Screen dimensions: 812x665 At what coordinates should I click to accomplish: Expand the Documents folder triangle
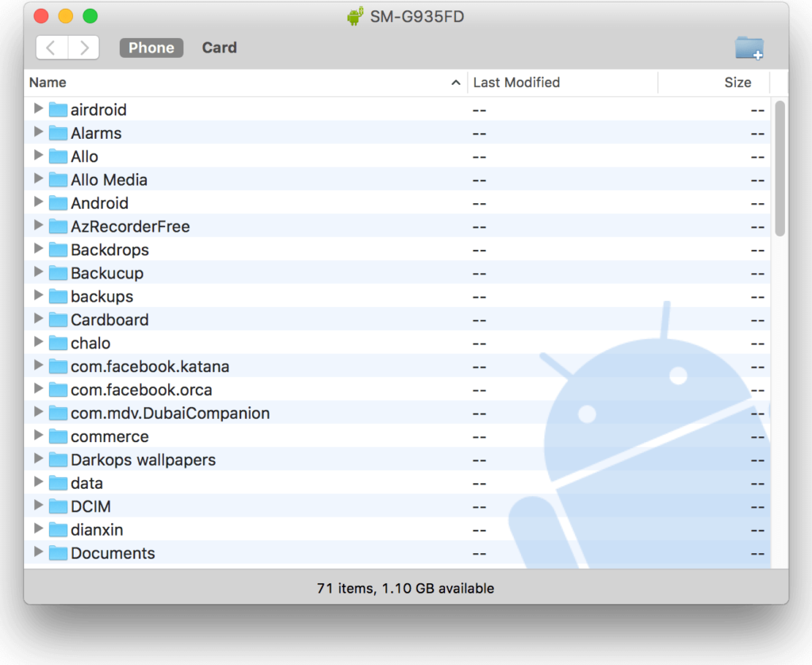coord(38,552)
